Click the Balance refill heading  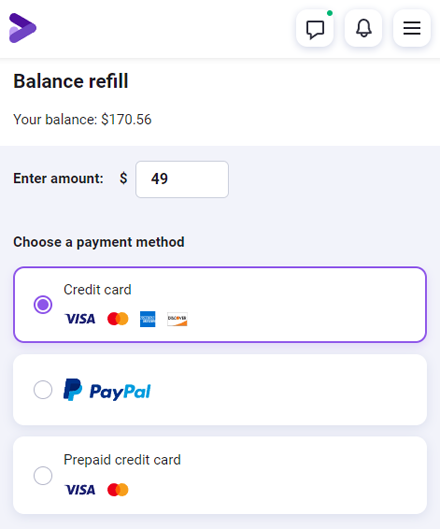point(71,81)
